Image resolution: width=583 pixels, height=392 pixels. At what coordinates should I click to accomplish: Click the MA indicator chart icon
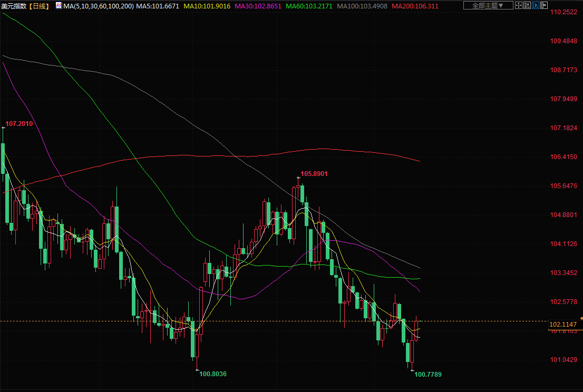[59, 6]
